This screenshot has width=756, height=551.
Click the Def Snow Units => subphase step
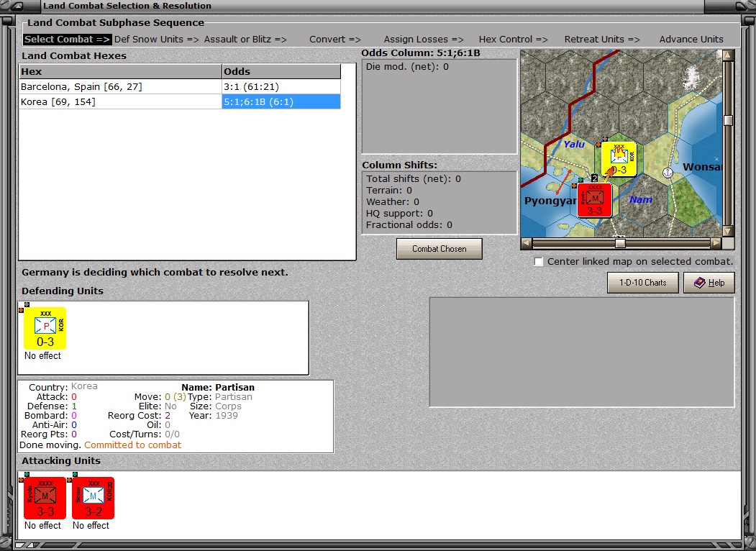click(x=157, y=39)
